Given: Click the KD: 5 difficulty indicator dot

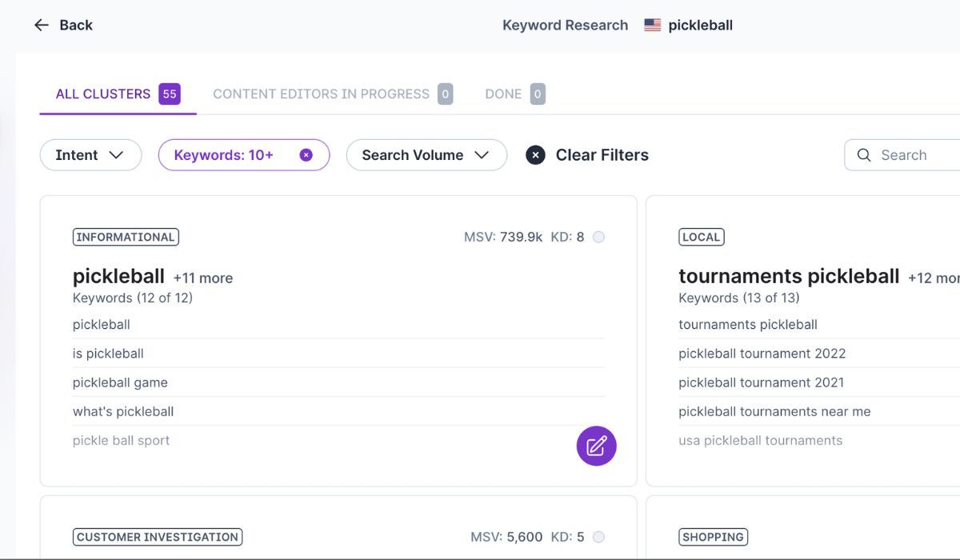Looking at the screenshot, I should point(598,537).
